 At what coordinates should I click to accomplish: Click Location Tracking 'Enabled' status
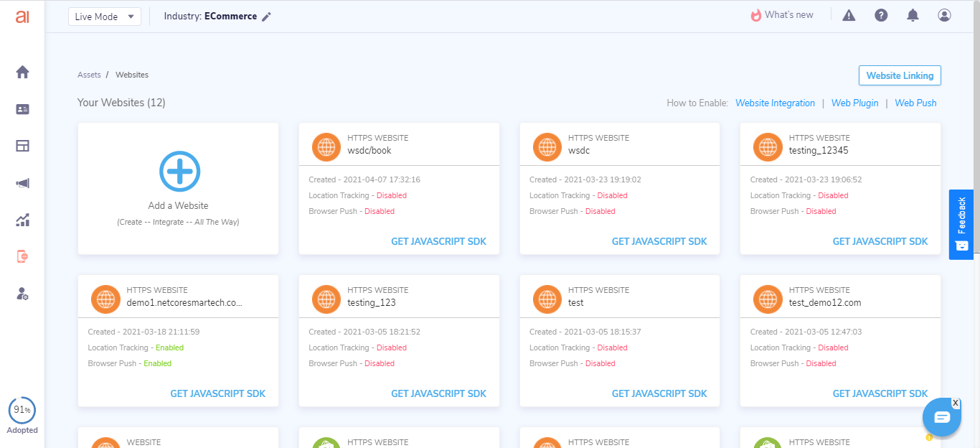[170, 347]
